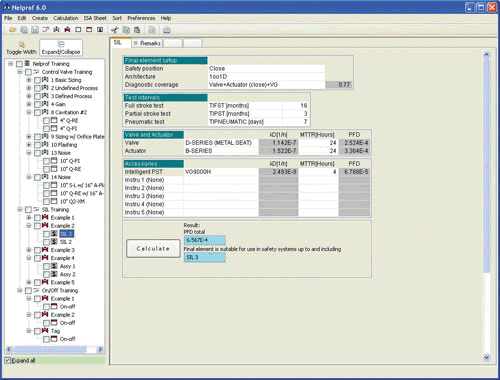Click the red-topped window toolbar icon
This screenshot has width=500, height=380.
point(89,30)
